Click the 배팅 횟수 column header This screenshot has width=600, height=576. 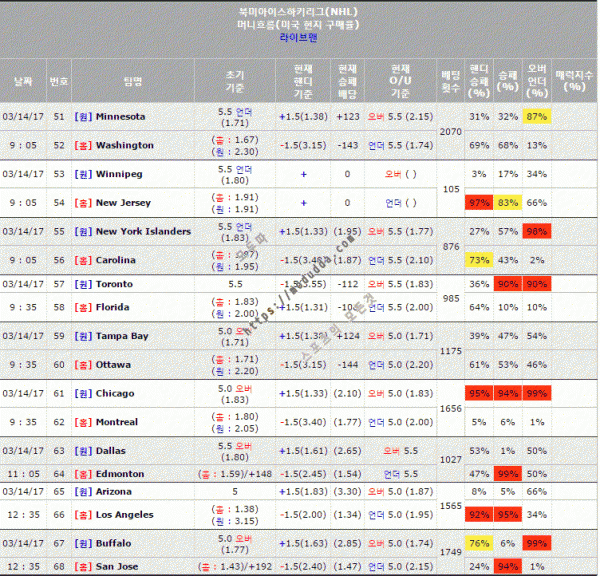pyautogui.click(x=450, y=81)
